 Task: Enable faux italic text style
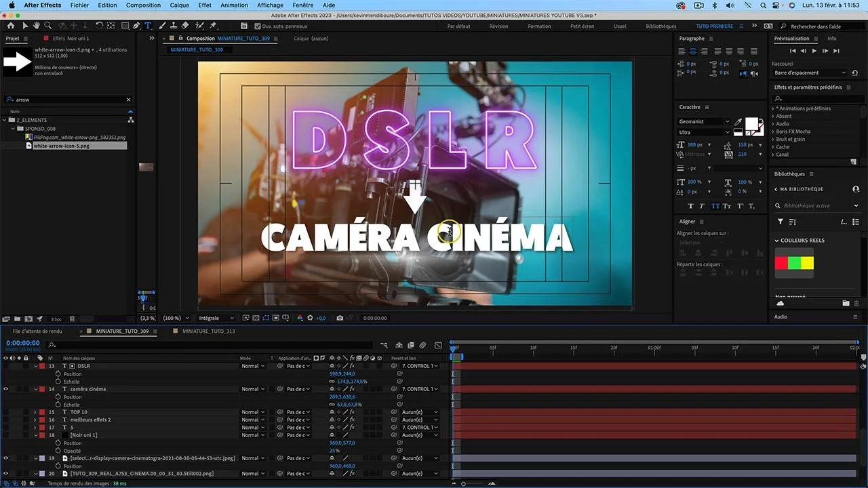click(x=703, y=206)
